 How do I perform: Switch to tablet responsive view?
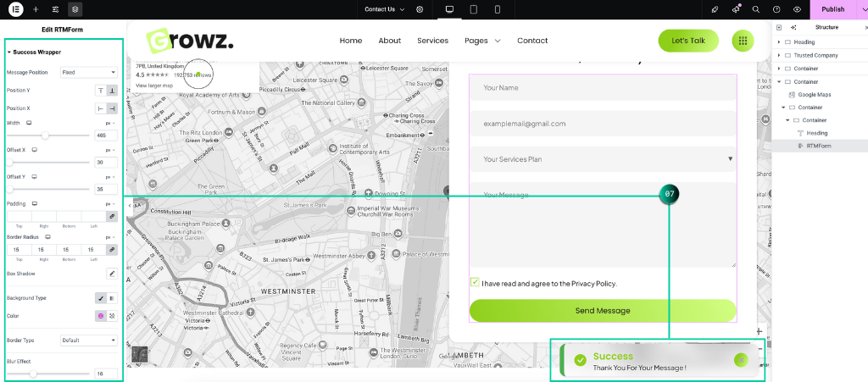[473, 9]
